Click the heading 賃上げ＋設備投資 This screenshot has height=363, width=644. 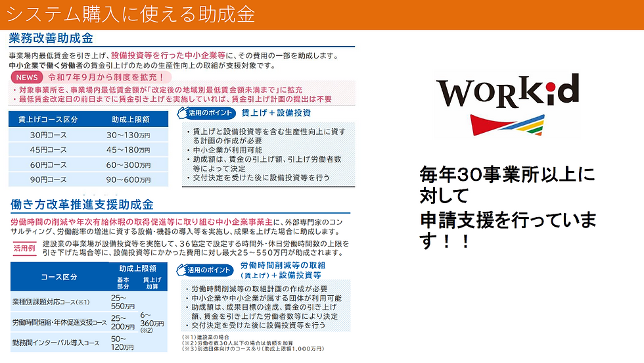[276, 113]
